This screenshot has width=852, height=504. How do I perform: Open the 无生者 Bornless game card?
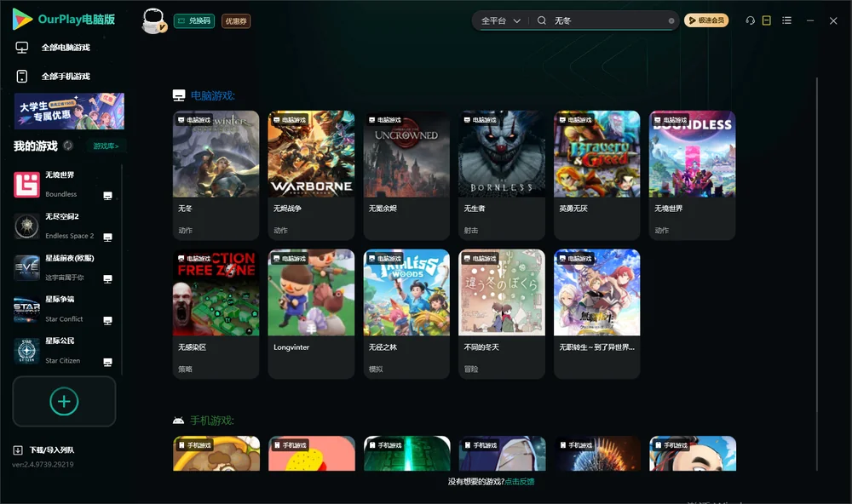[x=502, y=175]
